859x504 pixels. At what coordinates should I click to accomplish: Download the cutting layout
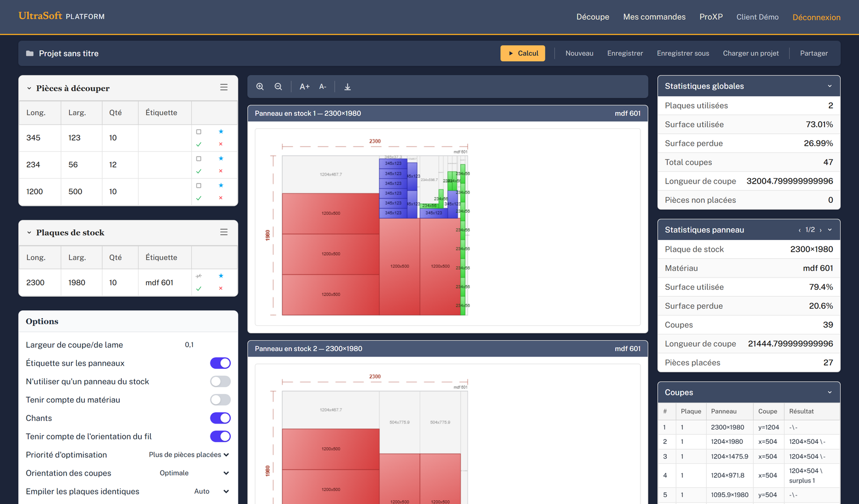347,86
